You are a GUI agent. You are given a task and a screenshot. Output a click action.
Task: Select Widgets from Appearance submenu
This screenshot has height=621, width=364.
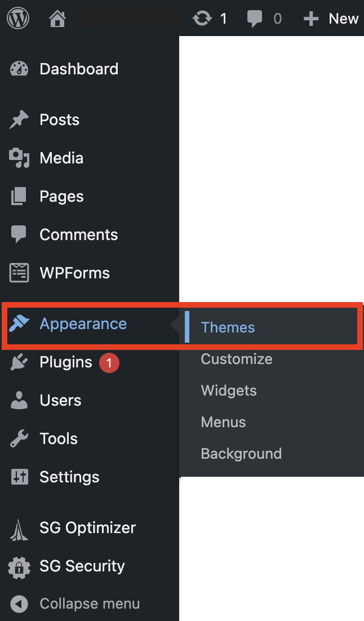point(229,391)
